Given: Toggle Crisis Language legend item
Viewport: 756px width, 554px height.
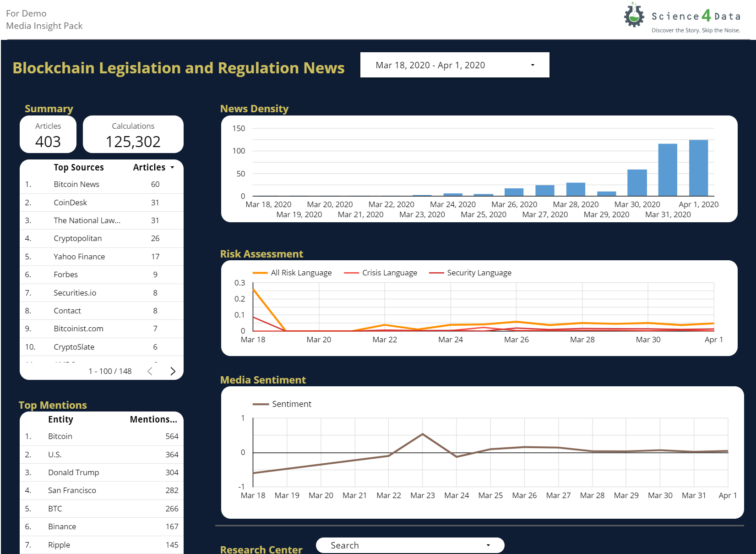Looking at the screenshot, I should [381, 273].
